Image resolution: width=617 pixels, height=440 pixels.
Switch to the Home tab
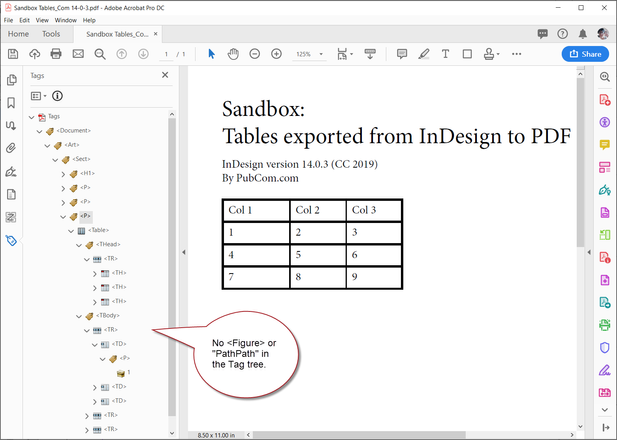tap(18, 34)
